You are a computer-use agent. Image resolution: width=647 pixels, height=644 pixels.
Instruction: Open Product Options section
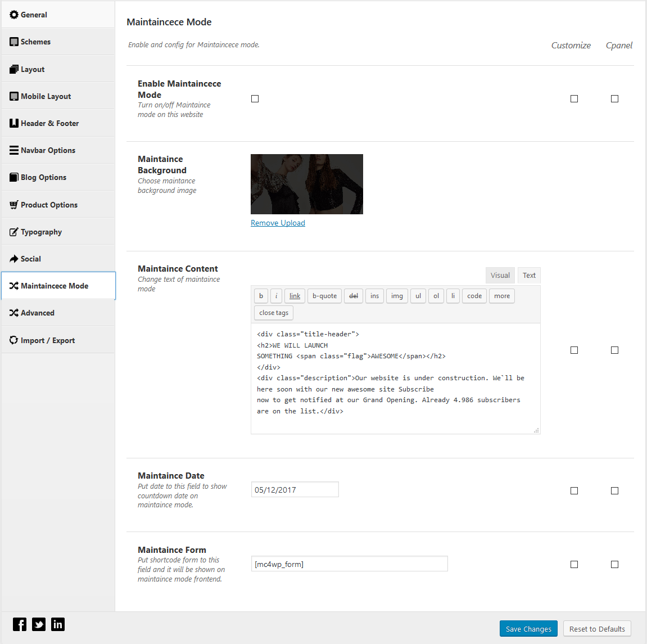tap(58, 205)
